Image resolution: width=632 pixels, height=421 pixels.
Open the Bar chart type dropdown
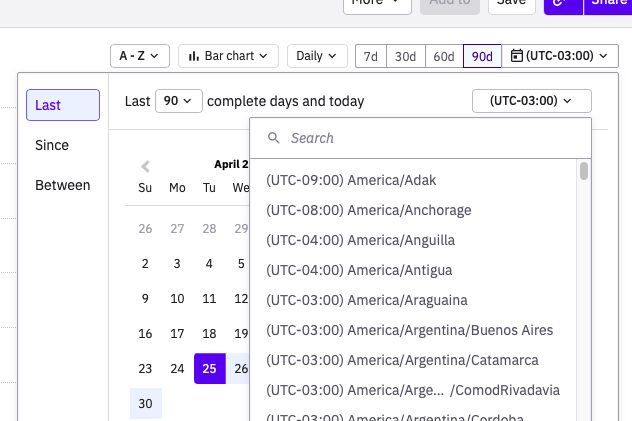click(x=229, y=56)
